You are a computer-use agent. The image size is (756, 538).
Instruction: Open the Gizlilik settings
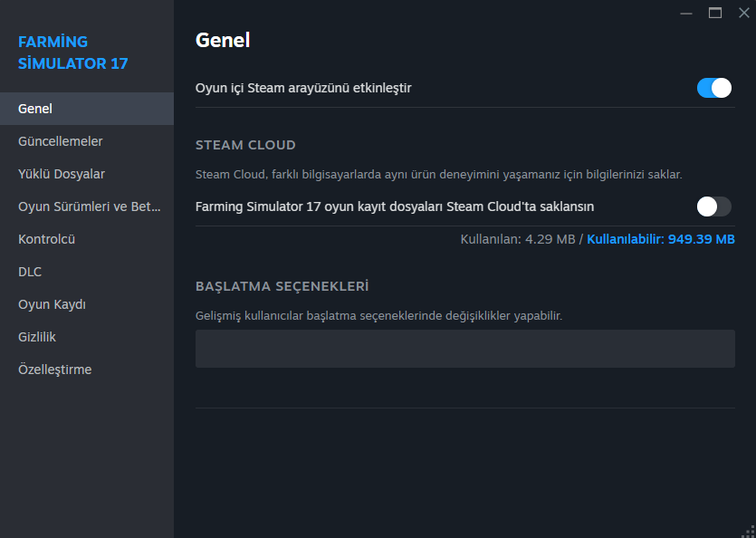pos(87,337)
